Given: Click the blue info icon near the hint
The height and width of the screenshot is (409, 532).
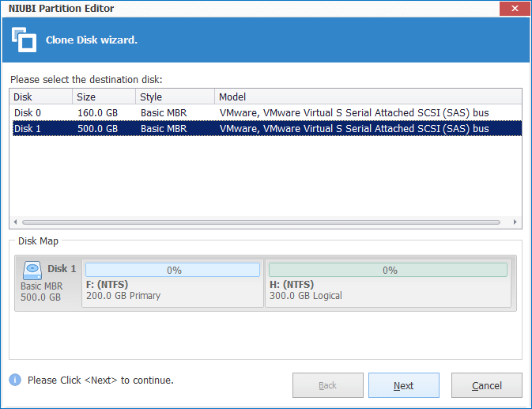Looking at the screenshot, I should 15,381.
